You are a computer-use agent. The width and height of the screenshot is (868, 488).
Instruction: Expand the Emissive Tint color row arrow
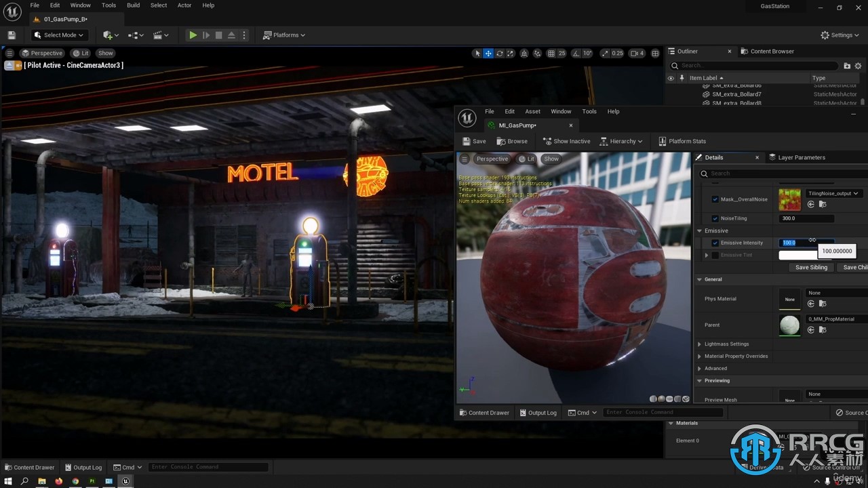pos(707,255)
